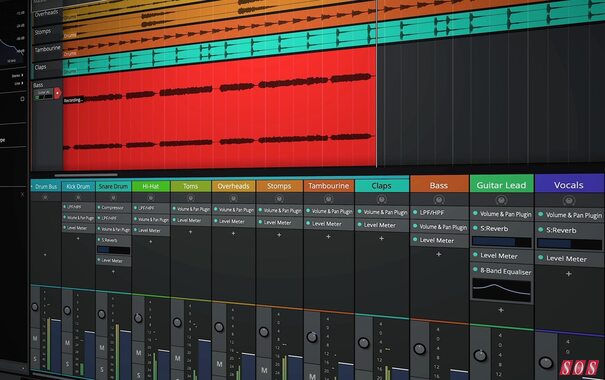Viewport: 605px width, 380px height.
Task: Toggle the enable dot of Bass LPF/HPF plugin
Action: click(415, 212)
